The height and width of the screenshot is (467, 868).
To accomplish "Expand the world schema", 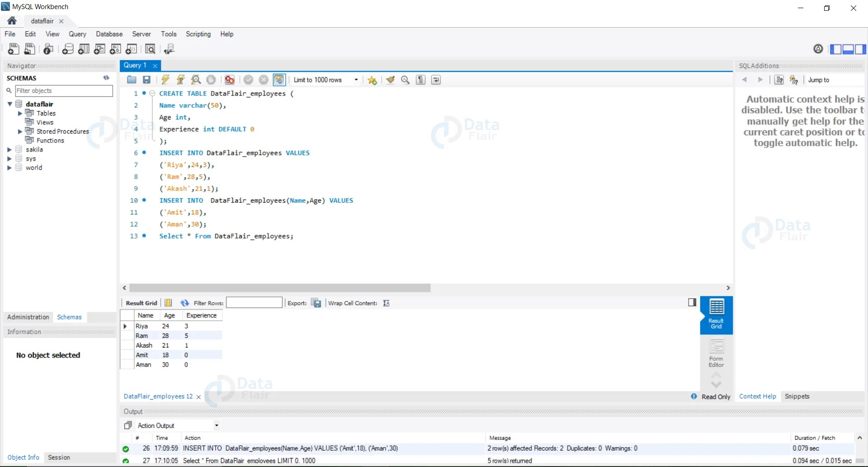I will click(x=9, y=167).
